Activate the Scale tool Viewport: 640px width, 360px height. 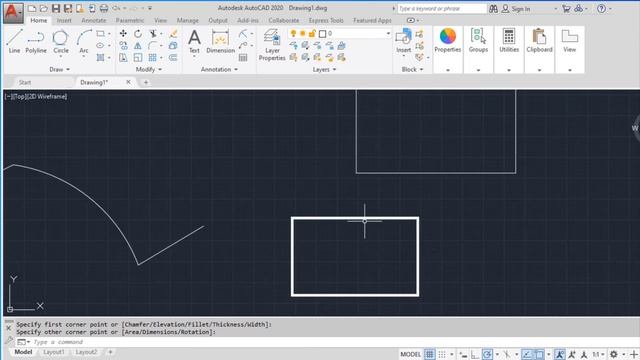pos(138,58)
